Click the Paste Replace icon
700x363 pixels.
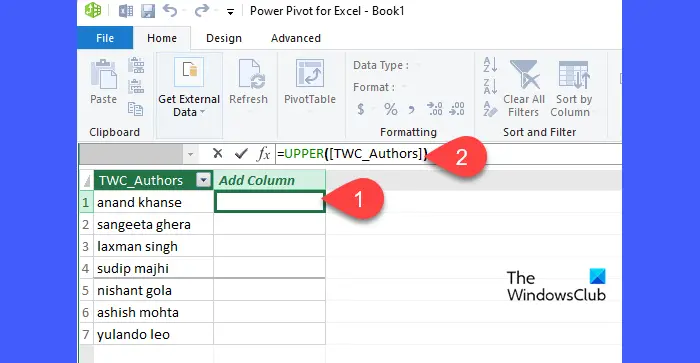pyautogui.click(x=136, y=87)
